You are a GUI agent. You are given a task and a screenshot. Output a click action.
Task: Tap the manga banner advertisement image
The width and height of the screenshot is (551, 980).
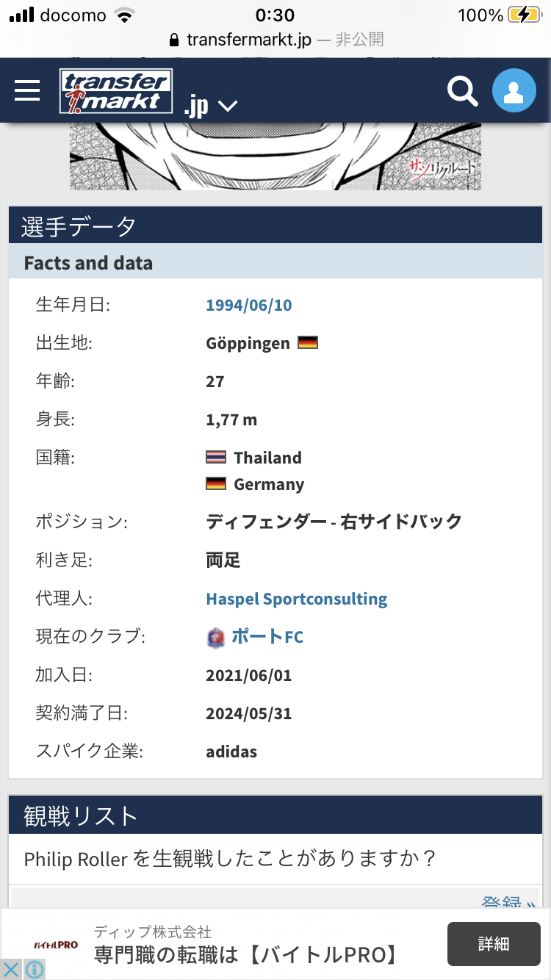click(275, 156)
